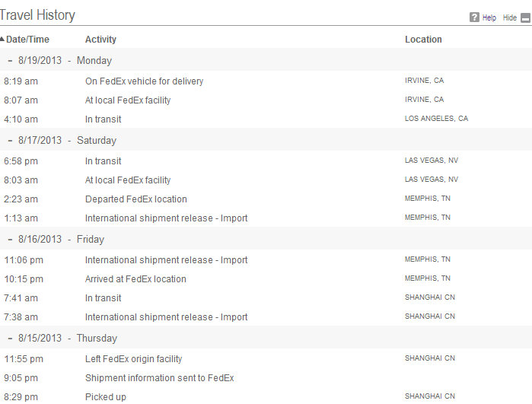Click the sort arrow beside Date/Time
This screenshot has height=404, width=532.
[x=2, y=39]
